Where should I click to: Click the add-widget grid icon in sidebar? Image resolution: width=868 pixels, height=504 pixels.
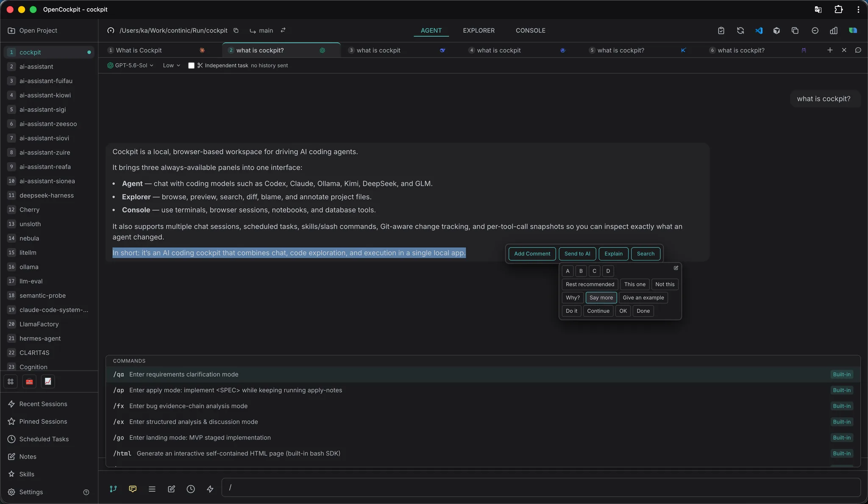[x=11, y=381]
